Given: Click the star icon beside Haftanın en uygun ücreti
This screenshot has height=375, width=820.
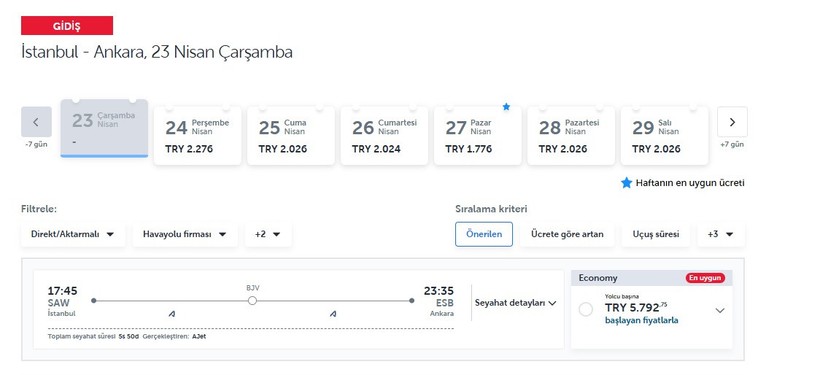Looking at the screenshot, I should 627,183.
